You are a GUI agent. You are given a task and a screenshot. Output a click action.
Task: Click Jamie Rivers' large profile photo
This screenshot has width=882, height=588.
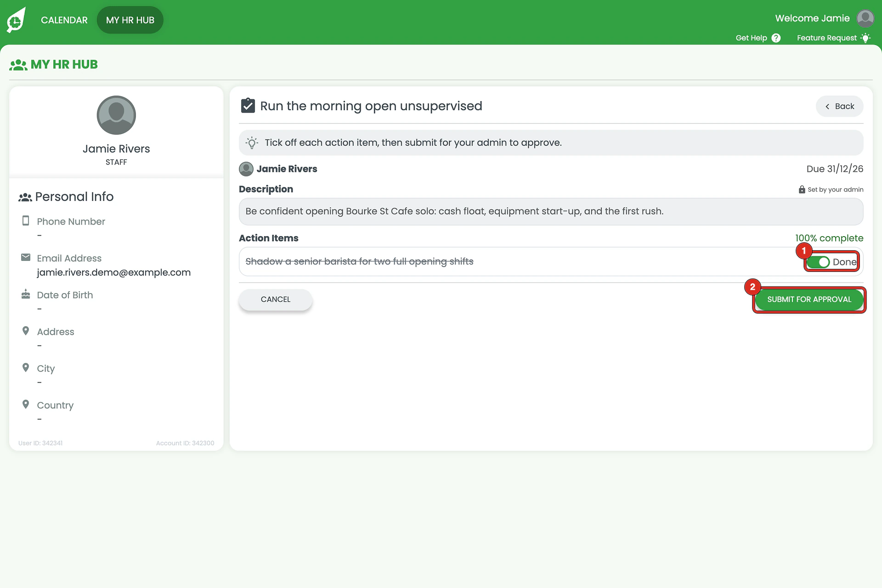116,115
